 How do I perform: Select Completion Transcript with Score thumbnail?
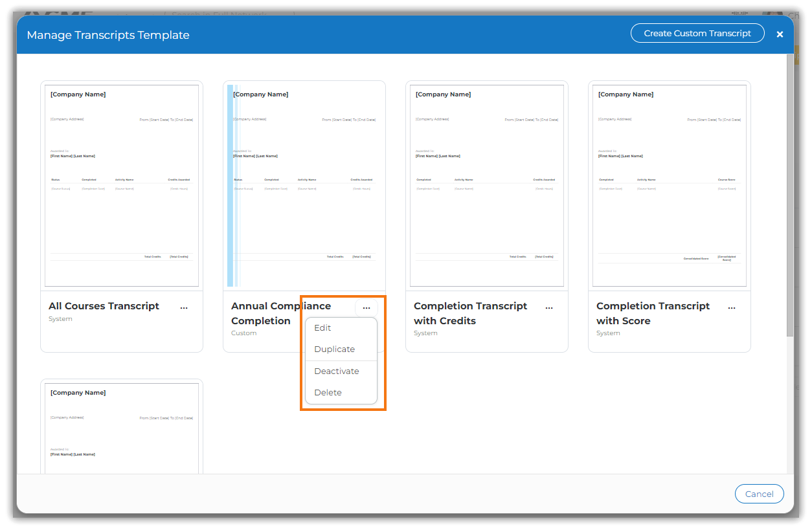tap(670, 186)
